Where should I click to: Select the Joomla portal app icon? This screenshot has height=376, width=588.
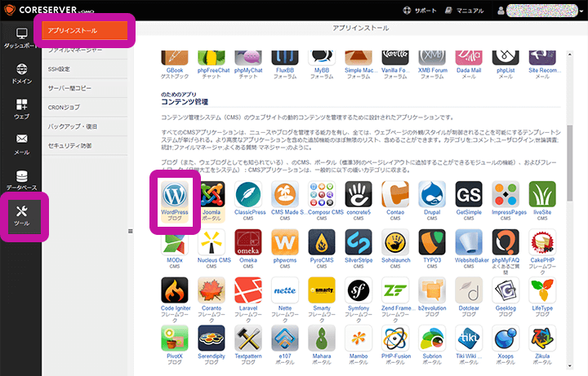click(211, 197)
